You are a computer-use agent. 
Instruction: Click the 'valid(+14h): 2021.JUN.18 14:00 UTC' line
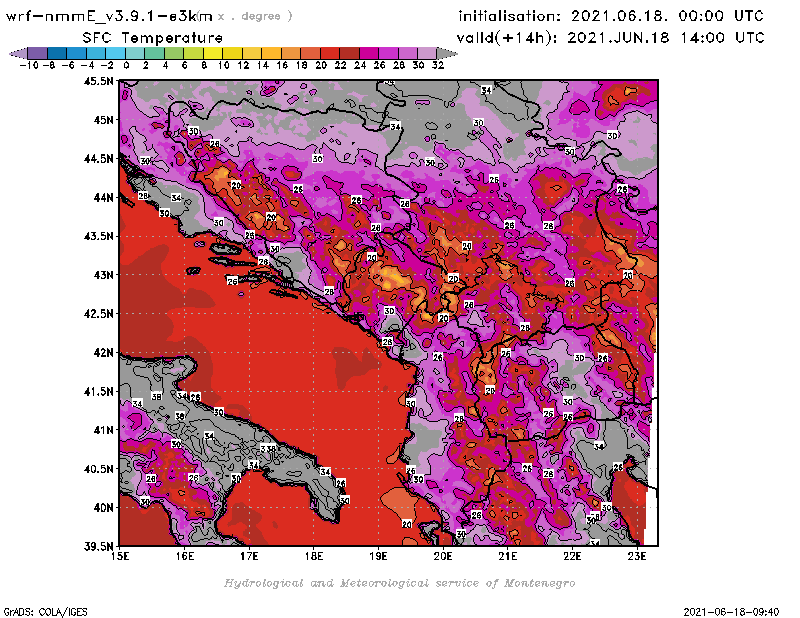pos(610,38)
